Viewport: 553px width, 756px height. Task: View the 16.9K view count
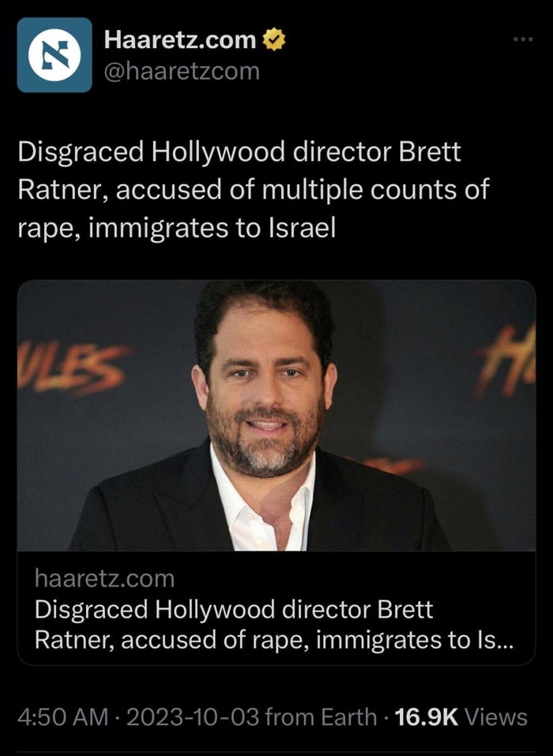point(426,717)
